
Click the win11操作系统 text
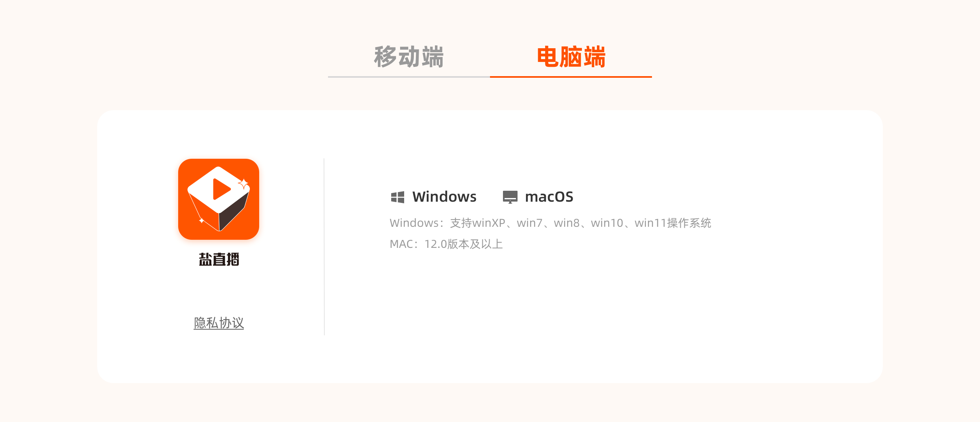[673, 223]
